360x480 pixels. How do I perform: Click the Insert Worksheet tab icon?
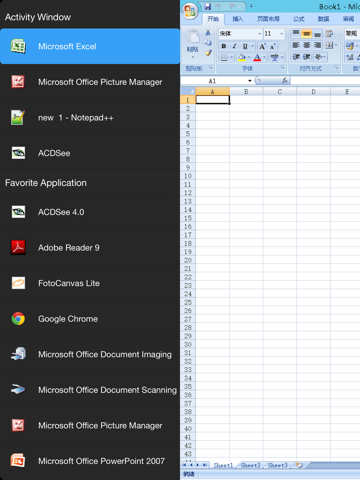(x=299, y=465)
